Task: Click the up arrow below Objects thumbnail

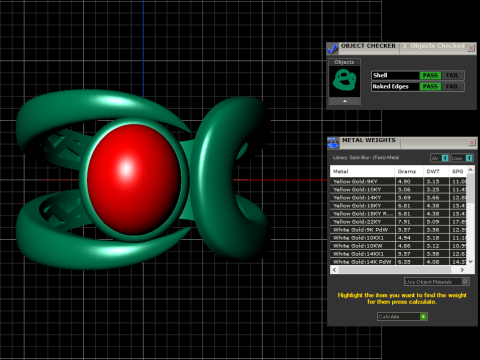Action: coord(345,101)
